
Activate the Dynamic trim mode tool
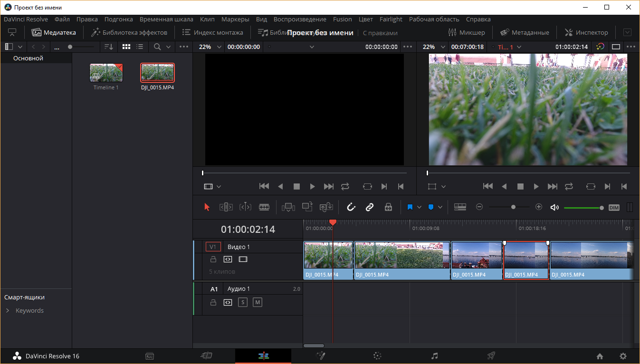[245, 207]
